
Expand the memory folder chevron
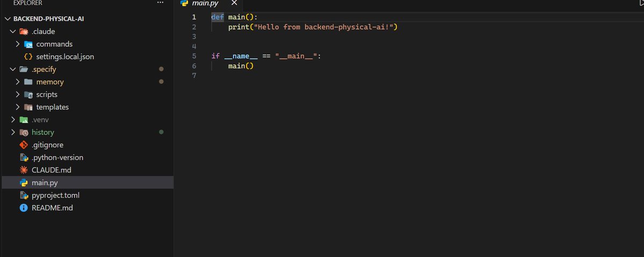[x=18, y=82]
